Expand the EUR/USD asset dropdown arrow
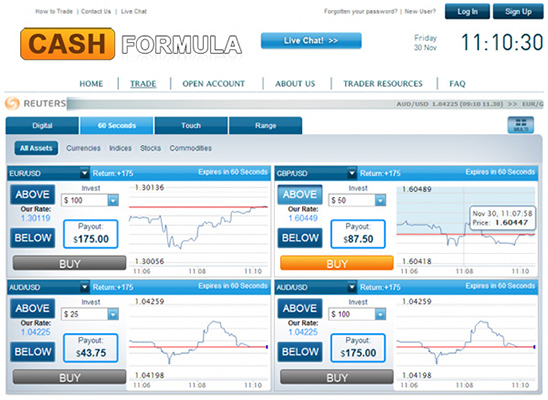 84,173
